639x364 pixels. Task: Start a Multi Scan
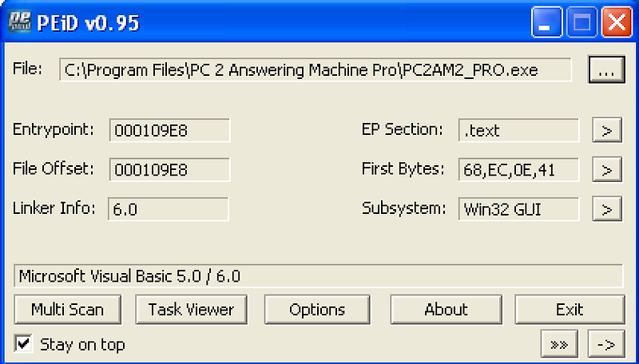coord(68,310)
